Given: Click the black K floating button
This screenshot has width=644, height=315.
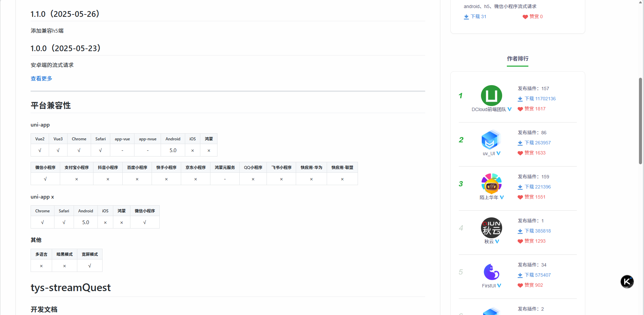Looking at the screenshot, I should (627, 282).
